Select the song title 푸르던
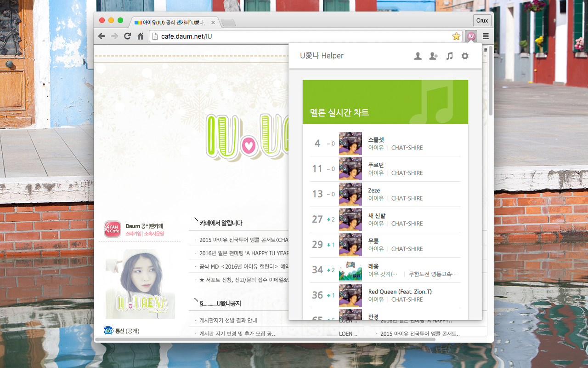 pos(376,165)
